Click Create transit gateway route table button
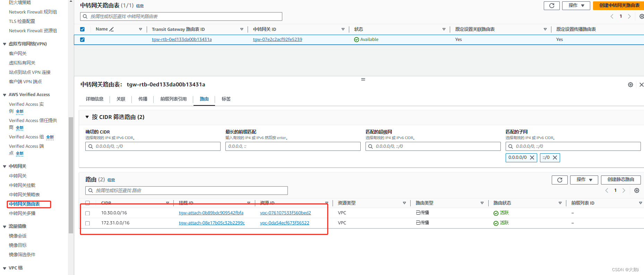This screenshot has height=275, width=644. 619,6
